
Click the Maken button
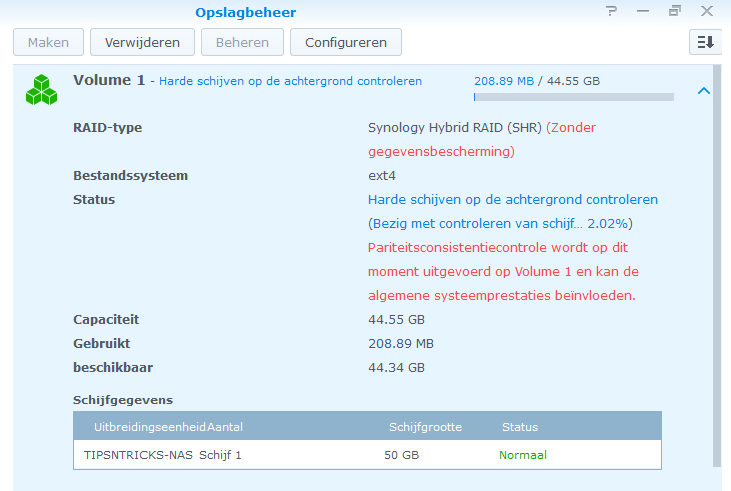48,42
